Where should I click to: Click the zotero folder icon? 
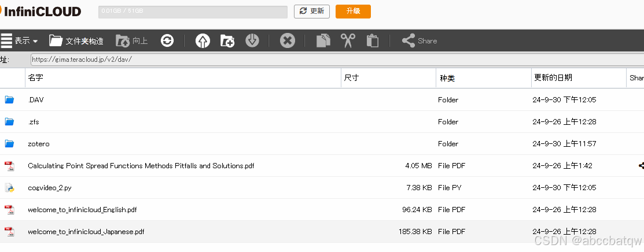[x=9, y=144]
